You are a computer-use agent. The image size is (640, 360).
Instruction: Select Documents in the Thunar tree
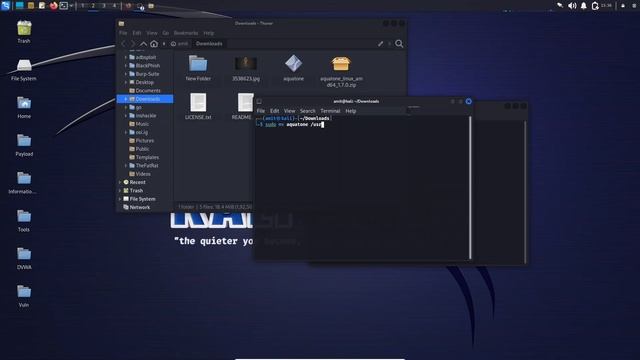point(145,91)
